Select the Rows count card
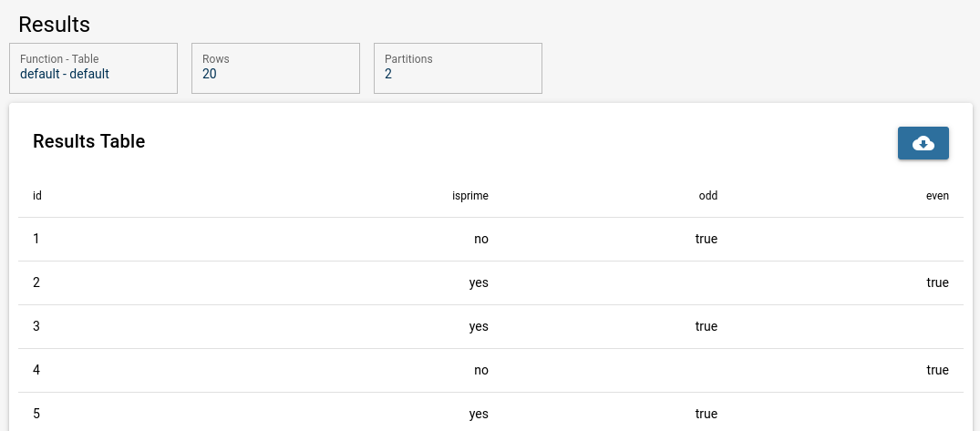The height and width of the screenshot is (431, 980). (275, 68)
